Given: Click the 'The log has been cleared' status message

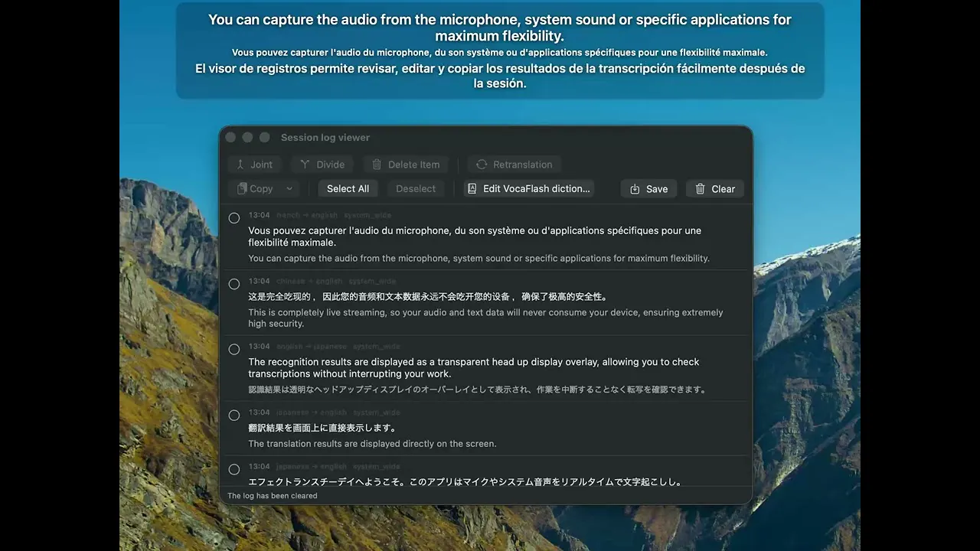Looking at the screenshot, I should (273, 496).
